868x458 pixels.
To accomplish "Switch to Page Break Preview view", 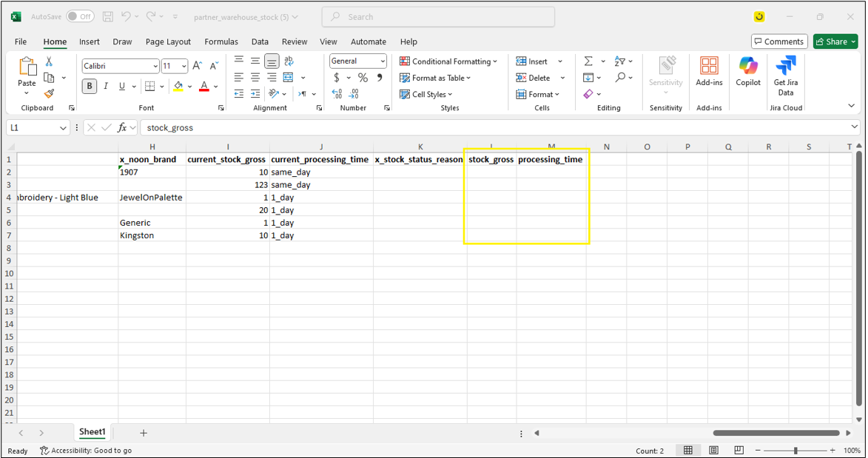I will (739, 451).
